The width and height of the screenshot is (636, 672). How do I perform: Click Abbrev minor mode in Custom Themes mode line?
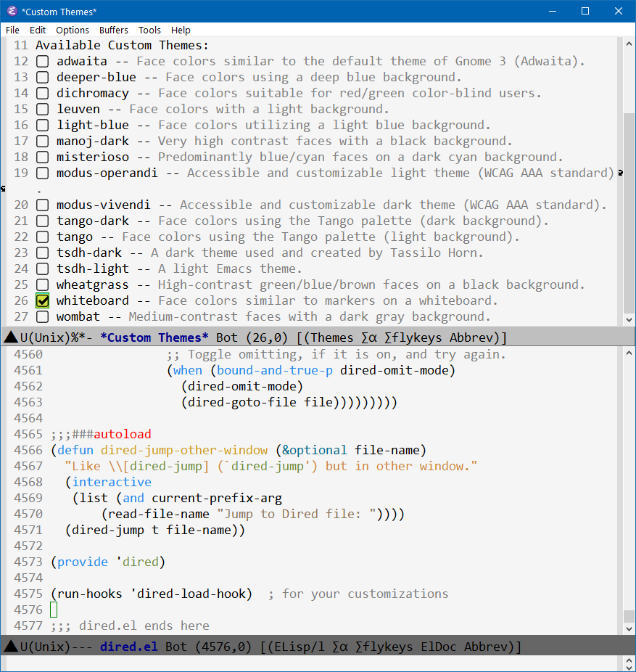pos(471,337)
